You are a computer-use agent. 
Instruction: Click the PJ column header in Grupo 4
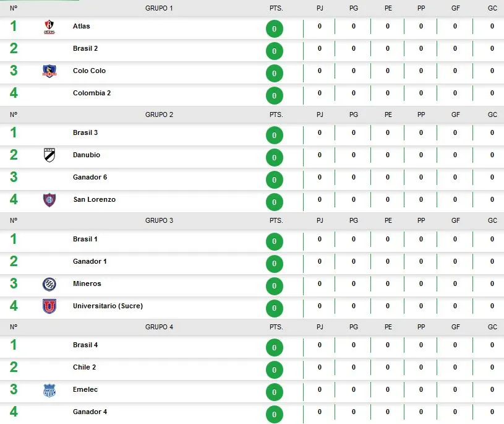(320, 327)
